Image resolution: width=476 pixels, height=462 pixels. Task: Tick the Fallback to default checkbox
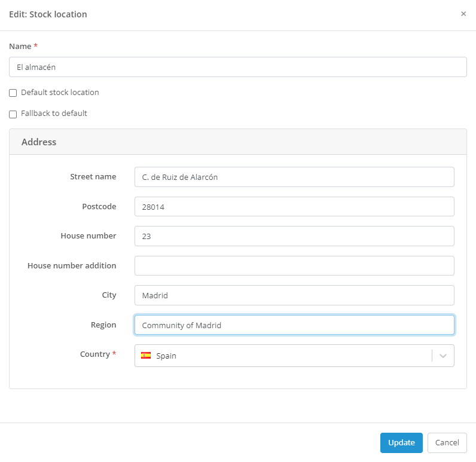13,114
